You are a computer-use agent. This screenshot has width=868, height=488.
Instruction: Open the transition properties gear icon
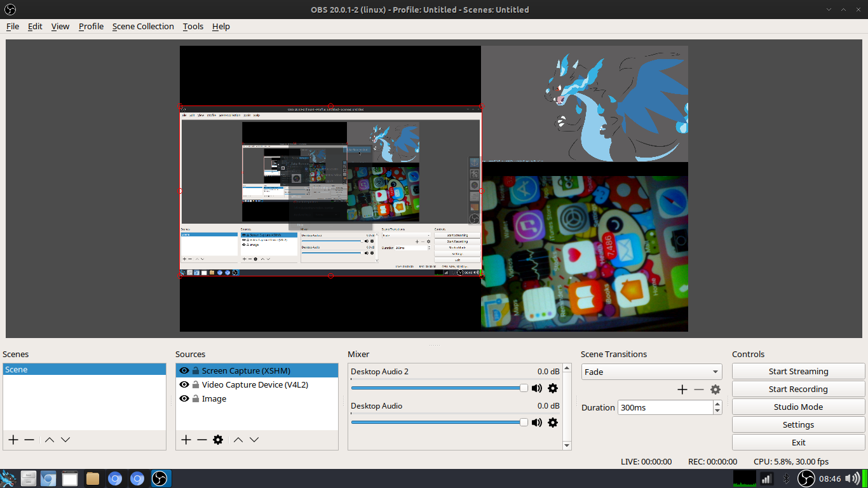coord(715,389)
